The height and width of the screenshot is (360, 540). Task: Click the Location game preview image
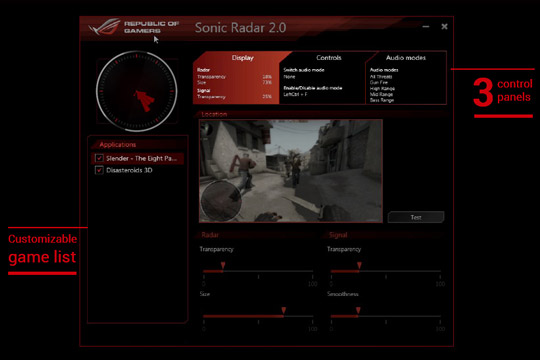pyautogui.click(x=291, y=171)
